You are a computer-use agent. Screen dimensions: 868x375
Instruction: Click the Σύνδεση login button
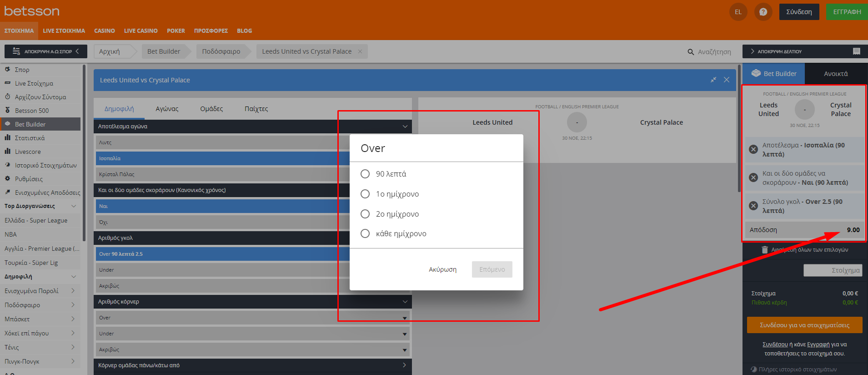point(799,12)
